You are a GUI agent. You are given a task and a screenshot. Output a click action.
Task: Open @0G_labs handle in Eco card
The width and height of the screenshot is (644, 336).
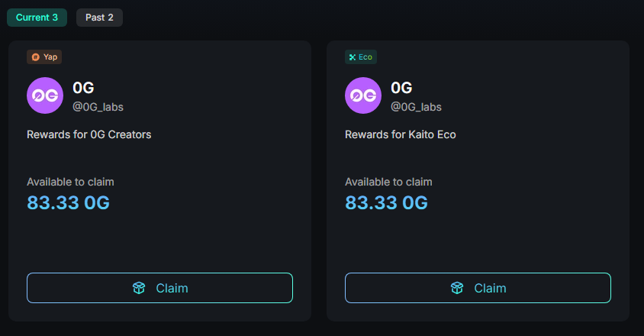(416, 107)
